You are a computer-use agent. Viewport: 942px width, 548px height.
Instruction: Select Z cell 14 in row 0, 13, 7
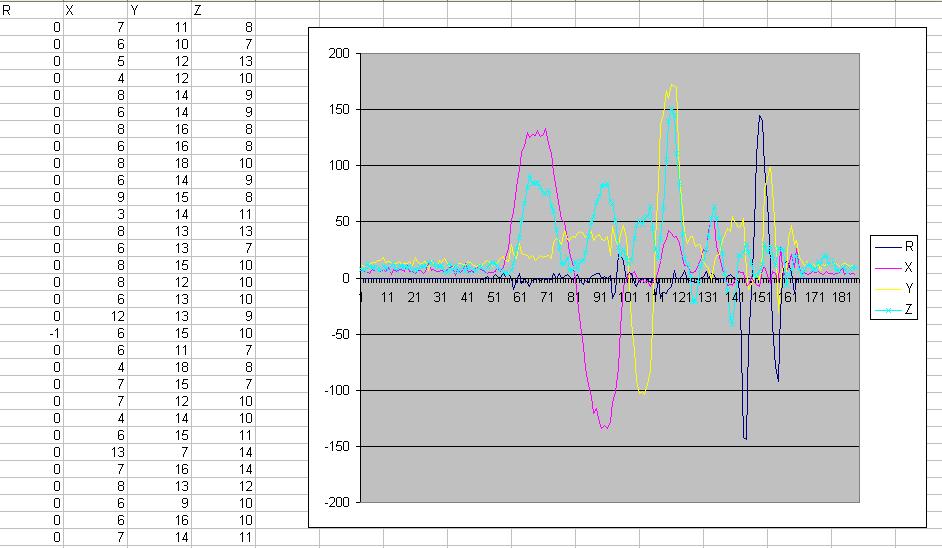[x=223, y=452]
